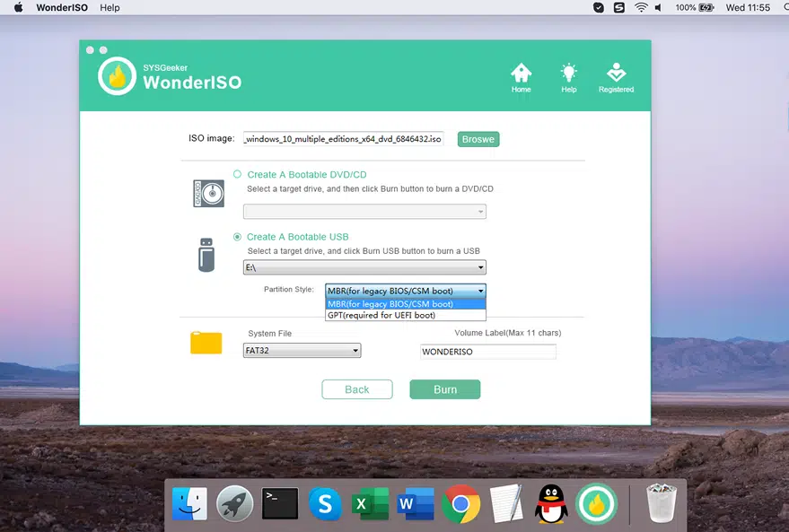Screen dimensions: 789x532
Task: Open the Trash in dock
Action: pos(662,503)
